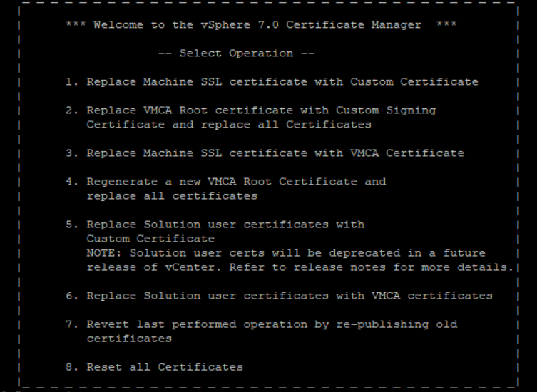Click the number '6.' menu entry
This screenshot has height=392, width=537.
pyautogui.click(x=71, y=296)
